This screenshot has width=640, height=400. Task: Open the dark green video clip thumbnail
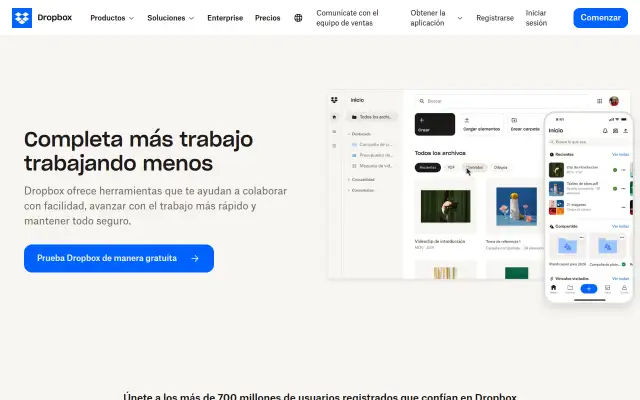pos(445,207)
